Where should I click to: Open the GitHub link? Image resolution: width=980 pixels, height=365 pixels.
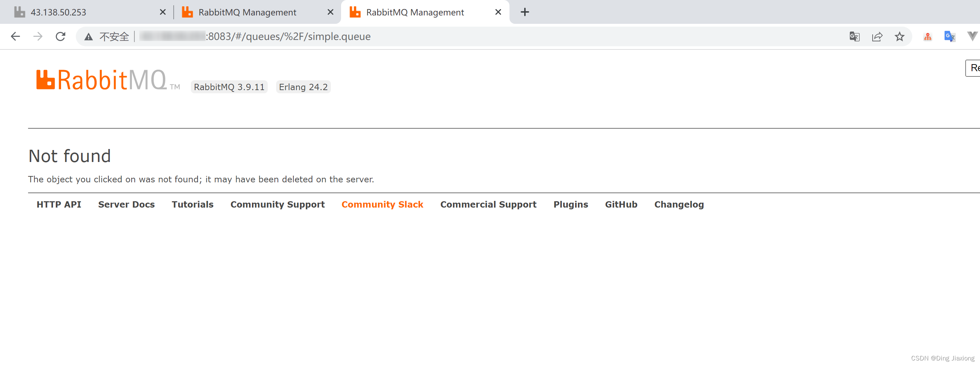coord(621,204)
